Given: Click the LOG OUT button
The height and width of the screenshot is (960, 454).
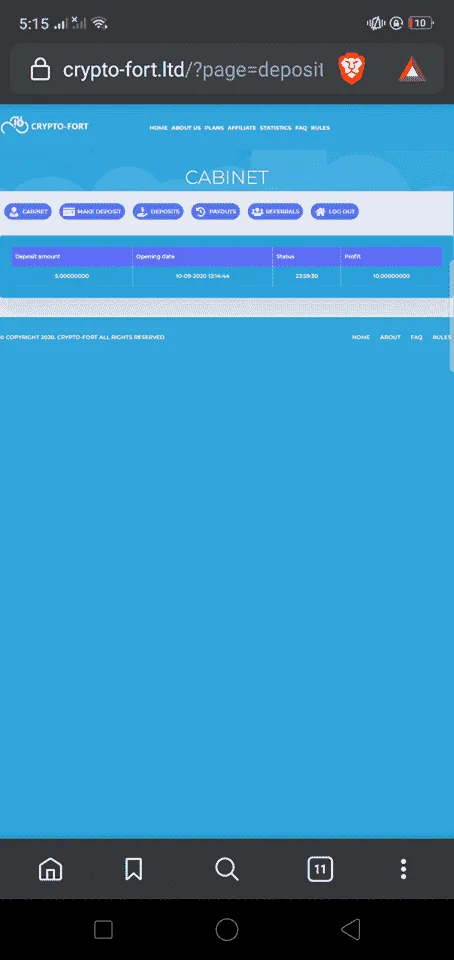Looking at the screenshot, I should (x=335, y=212).
